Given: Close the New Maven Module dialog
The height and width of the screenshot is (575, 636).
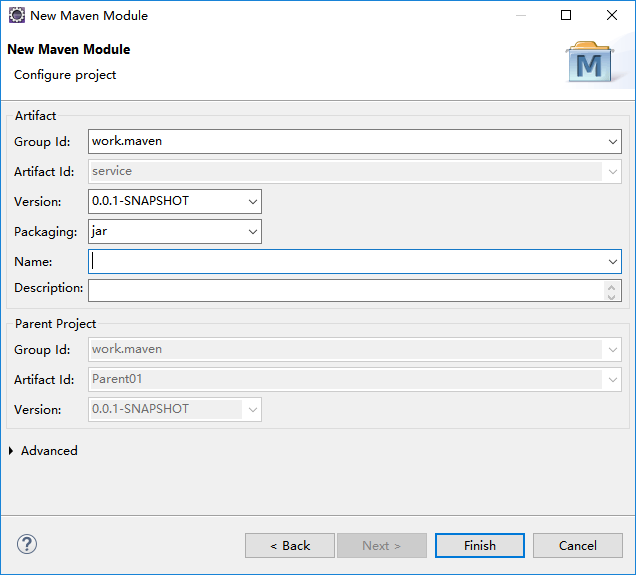Looking at the screenshot, I should (x=612, y=15).
